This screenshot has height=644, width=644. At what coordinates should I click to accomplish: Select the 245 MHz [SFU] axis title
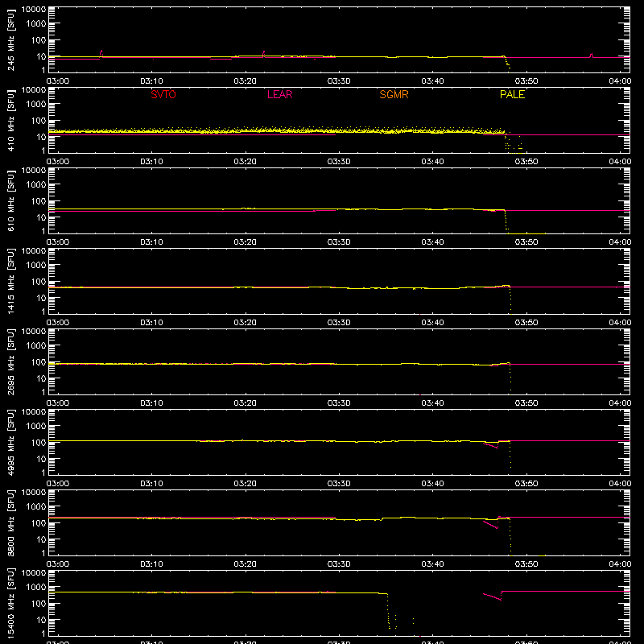pos(11,39)
